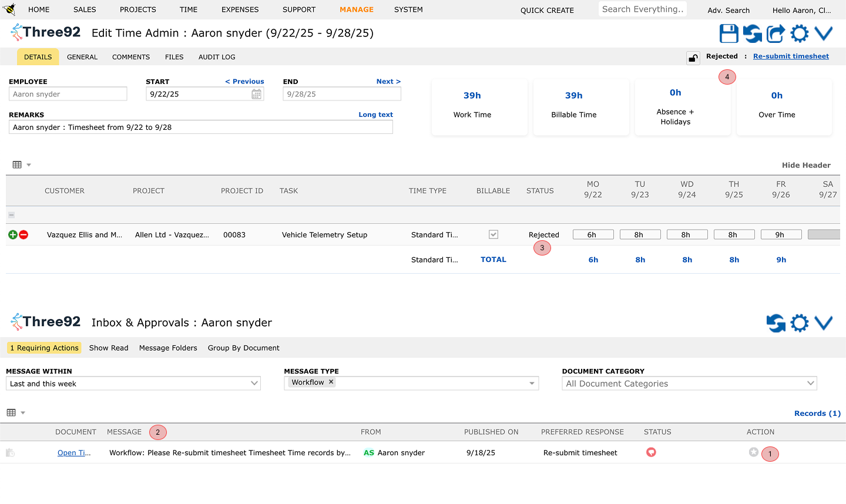
Task: Click the unlock padlock icon beside Rejected
Action: coord(693,58)
